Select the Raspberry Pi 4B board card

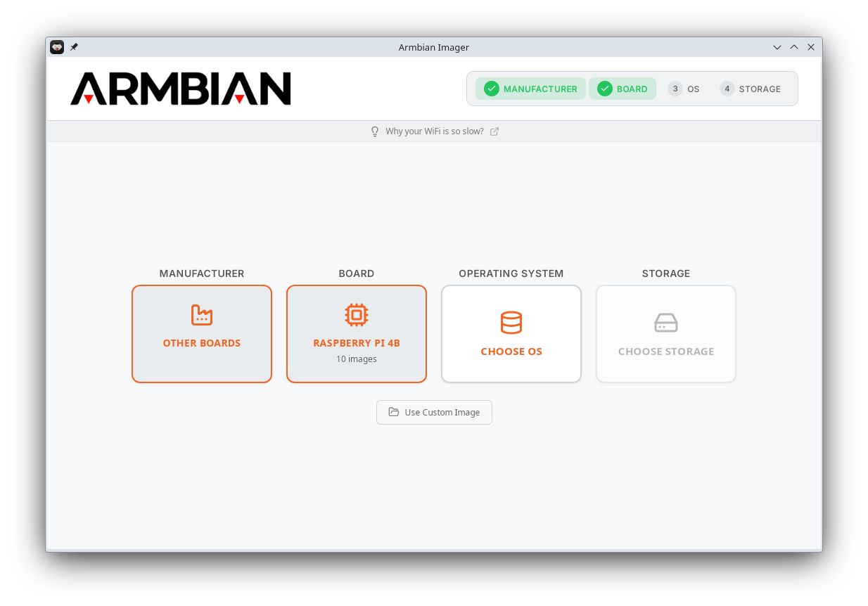pyautogui.click(x=357, y=333)
